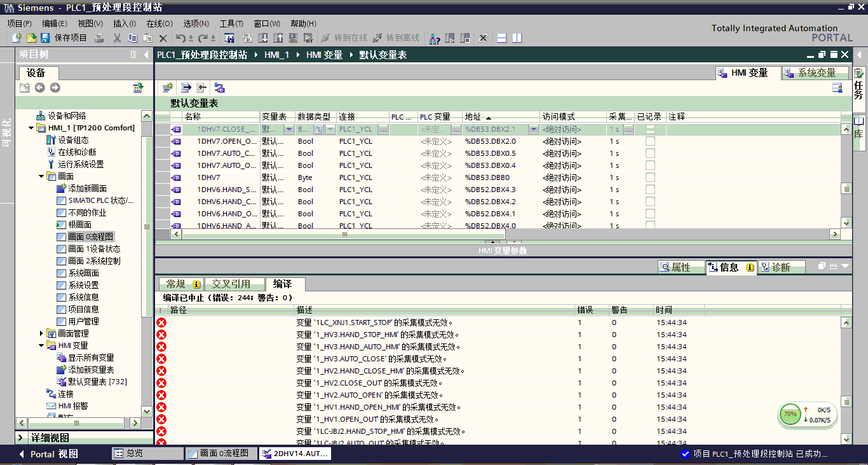Image resolution: width=868 pixels, height=465 pixels.
Task: Click HMI_1 in the breadcrumb path
Action: (x=276, y=55)
